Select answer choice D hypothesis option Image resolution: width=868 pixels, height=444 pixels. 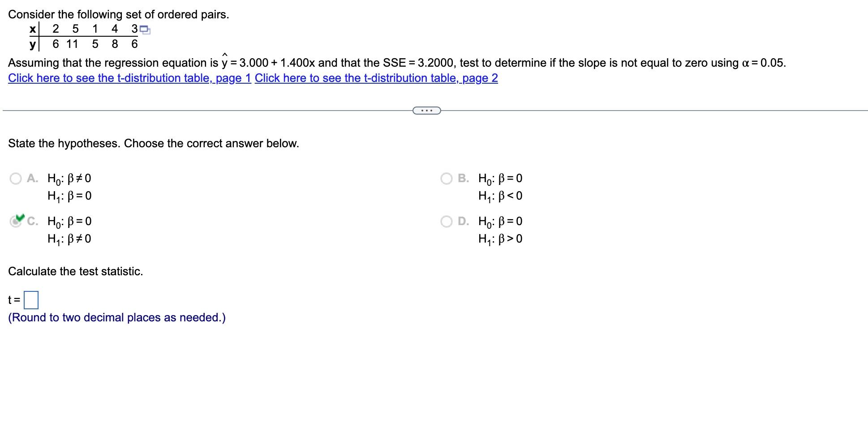point(447,221)
